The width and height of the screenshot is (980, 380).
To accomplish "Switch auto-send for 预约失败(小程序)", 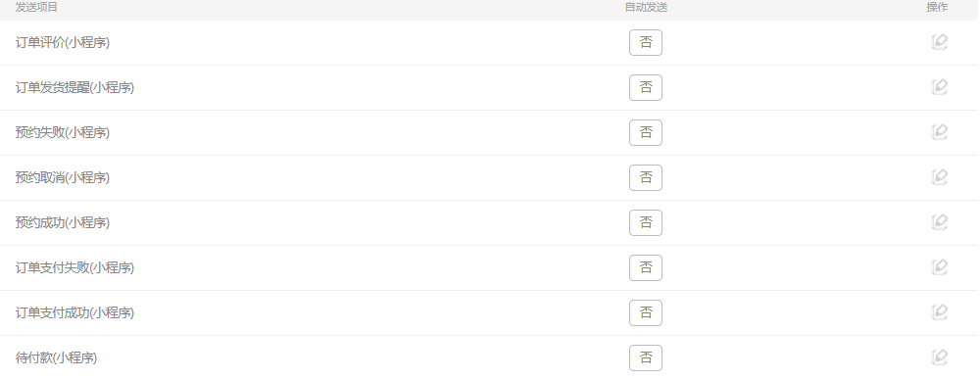I will point(646,132).
